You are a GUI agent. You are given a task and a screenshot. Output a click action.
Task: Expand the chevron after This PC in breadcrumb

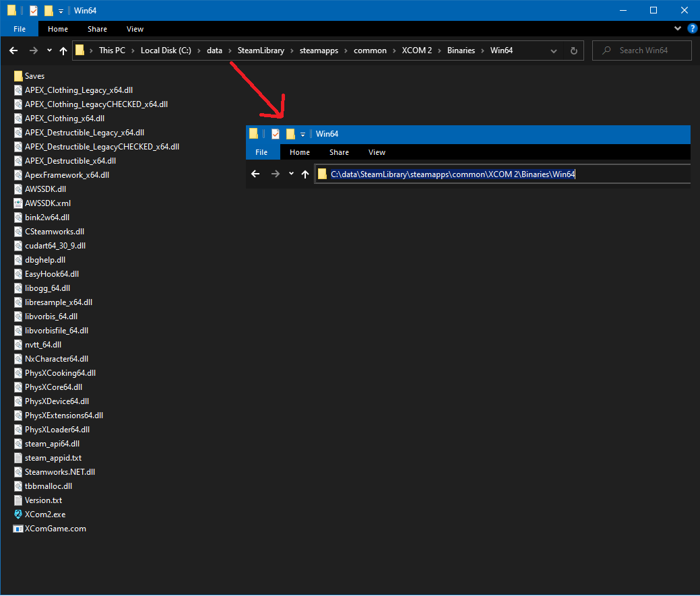pyautogui.click(x=133, y=51)
